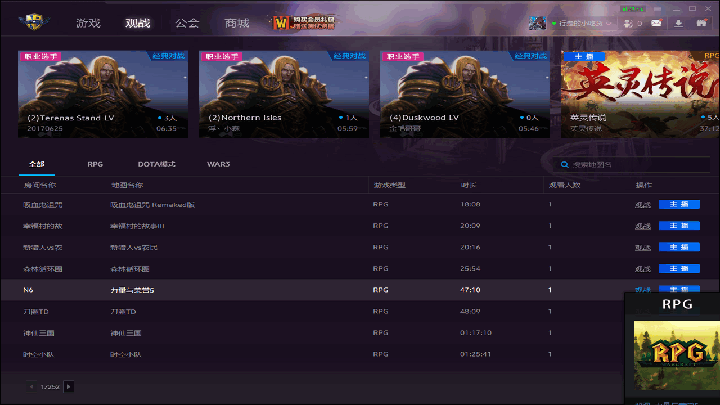Open the mail envelope icon
This screenshot has height=405, width=720.
pyautogui.click(x=656, y=23)
